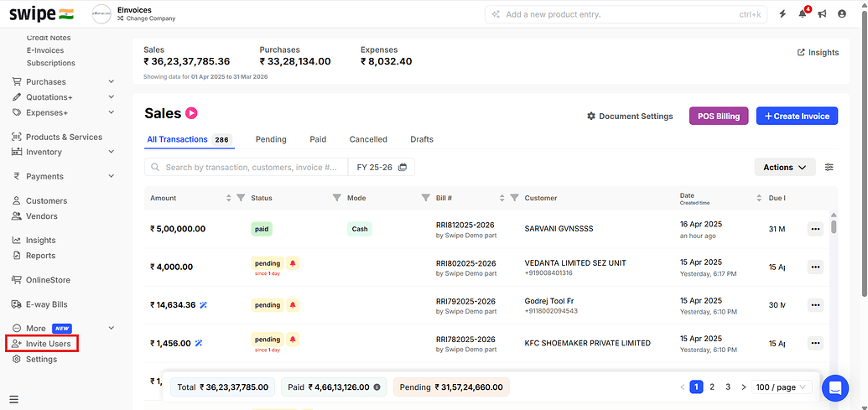Open the megaphone announcements icon

point(822,14)
